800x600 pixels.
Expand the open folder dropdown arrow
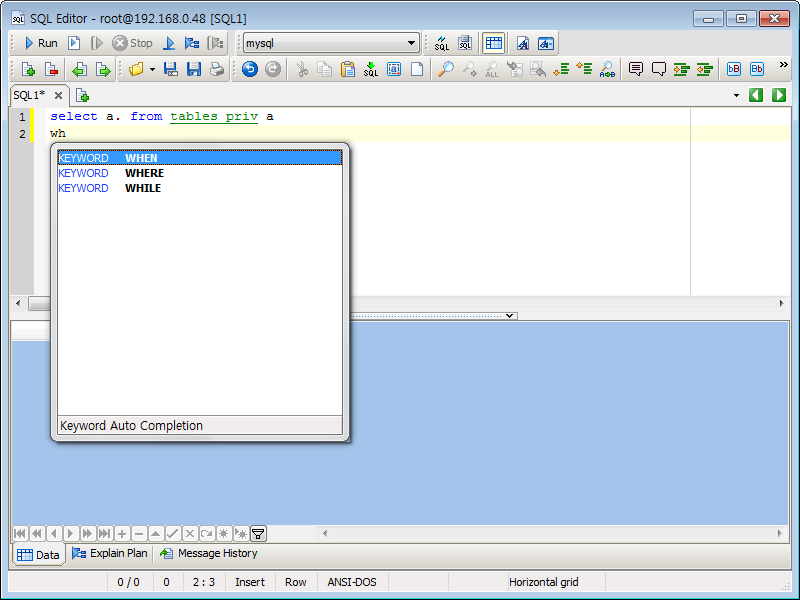pyautogui.click(x=152, y=69)
